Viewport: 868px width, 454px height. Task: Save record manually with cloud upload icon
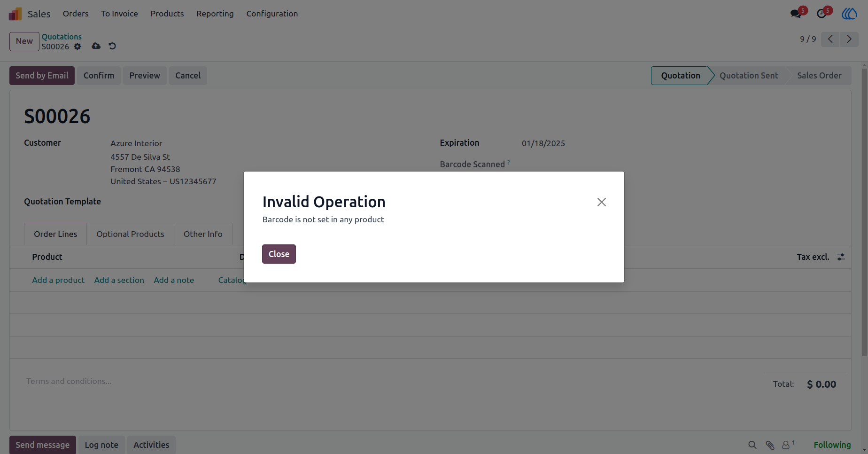click(96, 46)
